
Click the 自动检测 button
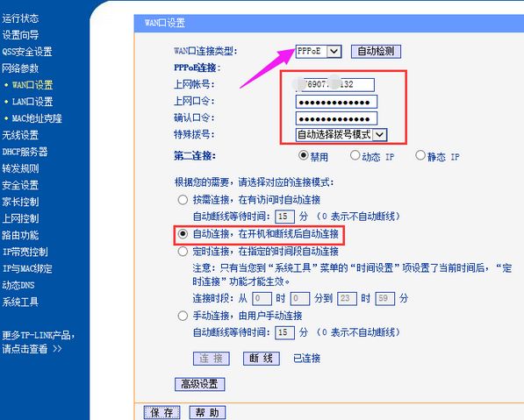click(376, 52)
